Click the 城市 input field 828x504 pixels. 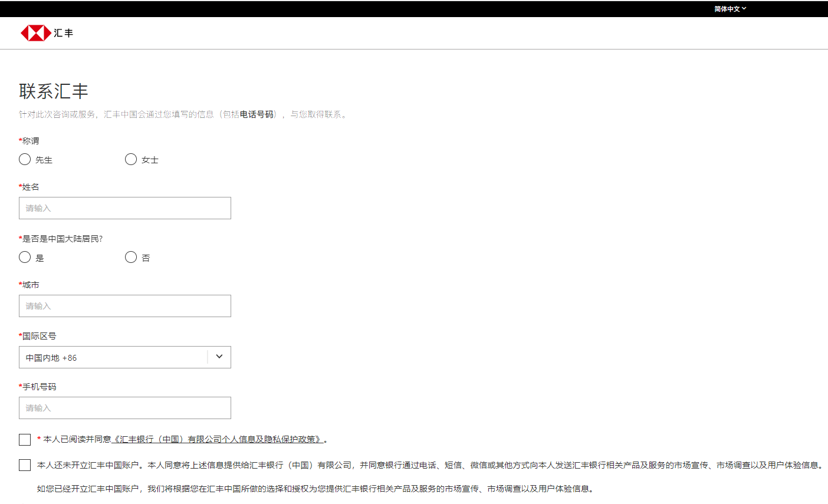coord(125,306)
